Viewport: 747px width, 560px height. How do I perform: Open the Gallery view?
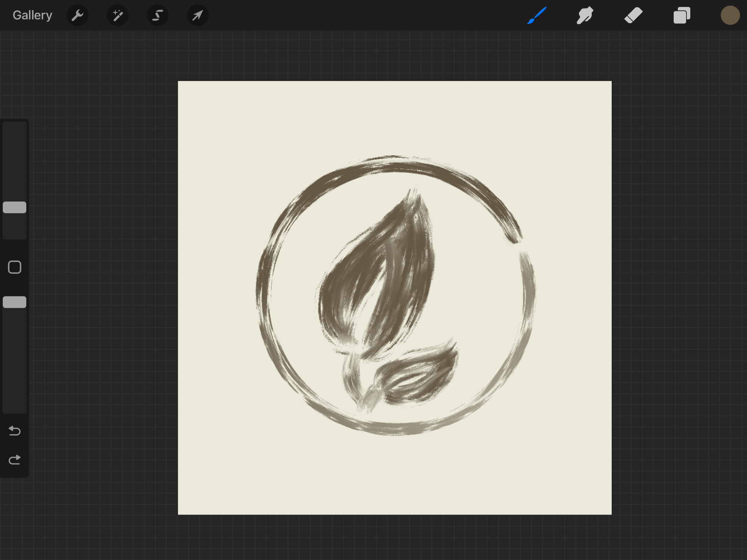coord(32,15)
